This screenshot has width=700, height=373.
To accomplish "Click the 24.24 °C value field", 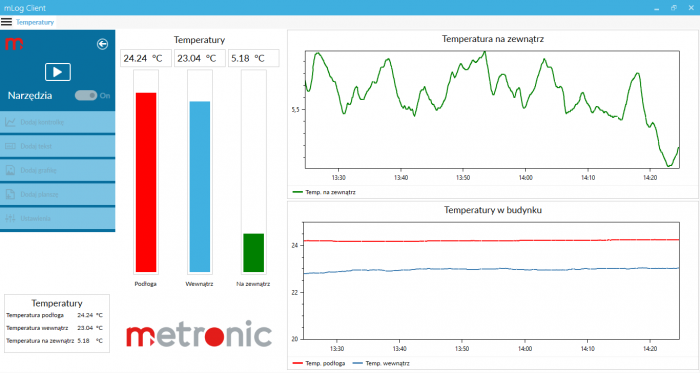I will click(x=146, y=58).
